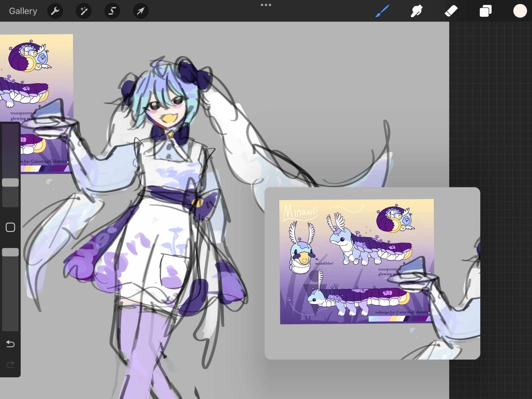Tap the brush opacity slider handle
Image resolution: width=532 pixels, height=399 pixels.
[10, 252]
